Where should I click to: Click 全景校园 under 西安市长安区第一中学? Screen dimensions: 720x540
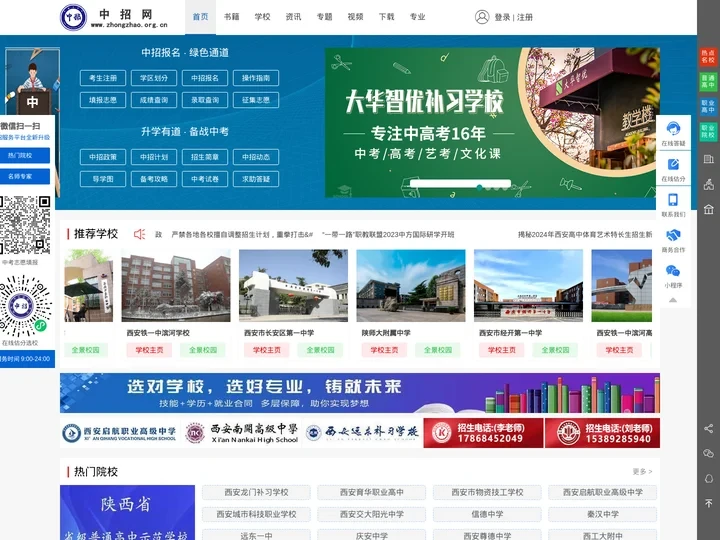coord(320,350)
